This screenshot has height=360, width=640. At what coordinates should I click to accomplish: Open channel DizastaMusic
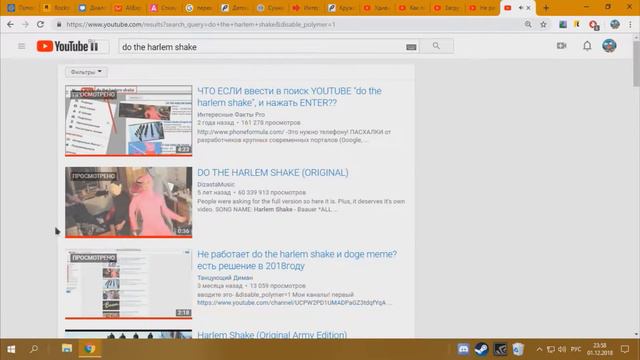tap(216, 184)
